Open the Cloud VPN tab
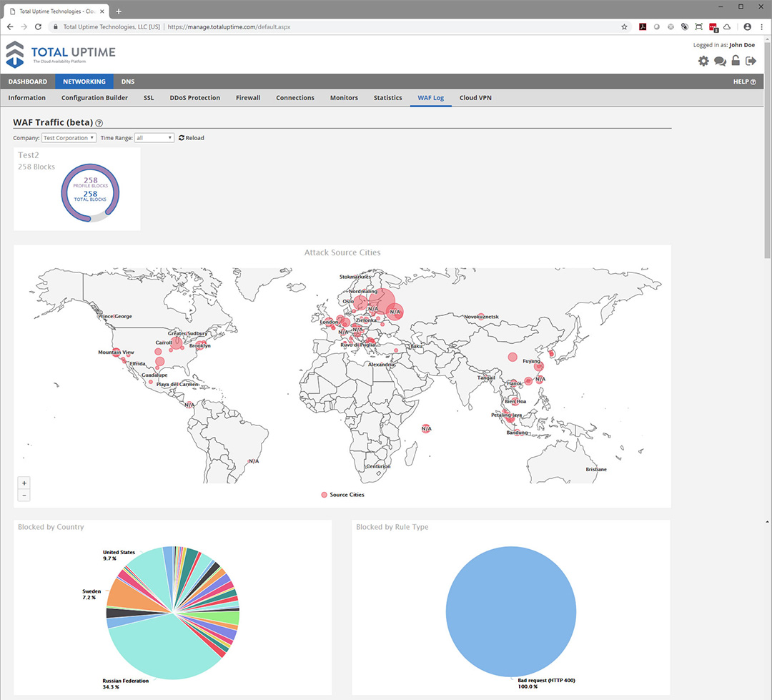772x700 pixels. pyautogui.click(x=475, y=97)
